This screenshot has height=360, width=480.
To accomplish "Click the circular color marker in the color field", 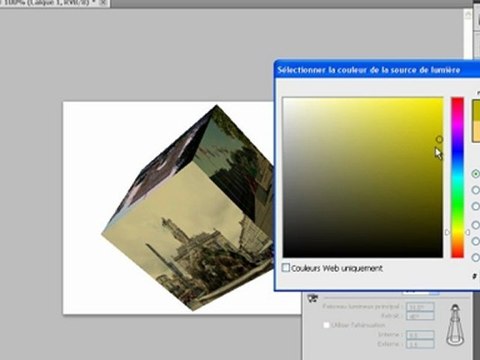I will pyautogui.click(x=439, y=139).
